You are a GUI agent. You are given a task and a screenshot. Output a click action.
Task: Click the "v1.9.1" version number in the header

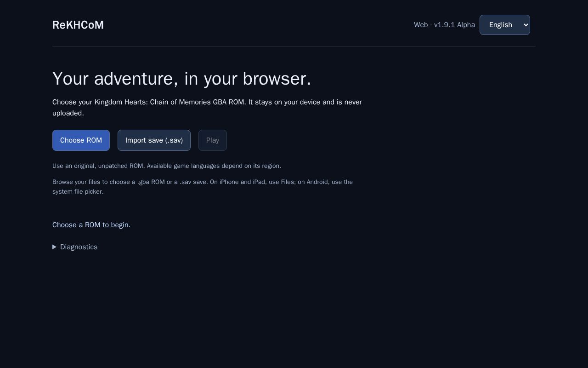pyautogui.click(x=445, y=25)
